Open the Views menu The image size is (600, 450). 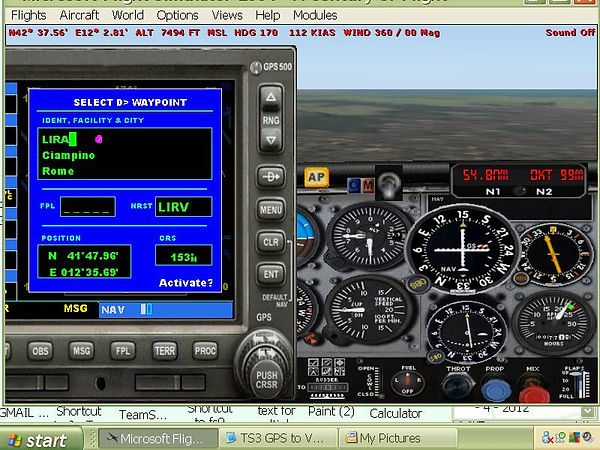pyautogui.click(x=227, y=15)
